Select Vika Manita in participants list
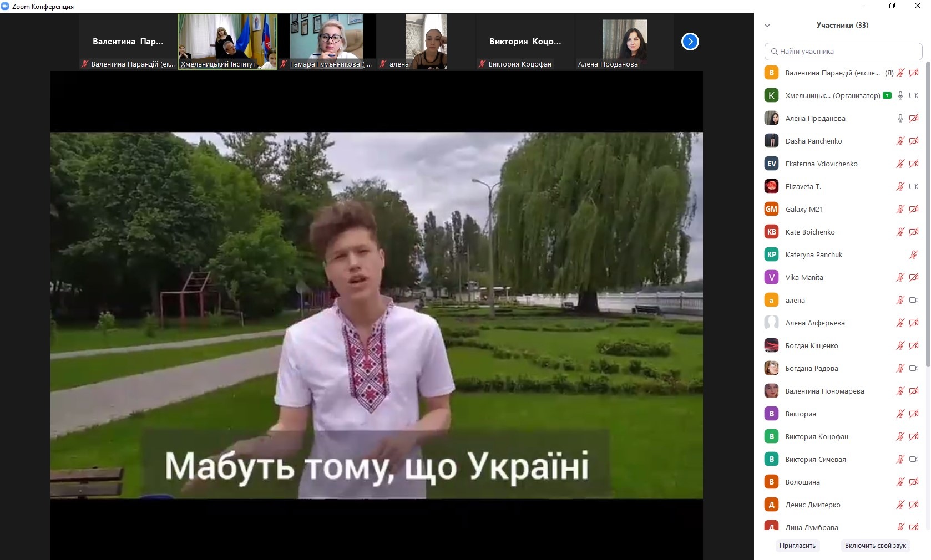 pyautogui.click(x=804, y=277)
